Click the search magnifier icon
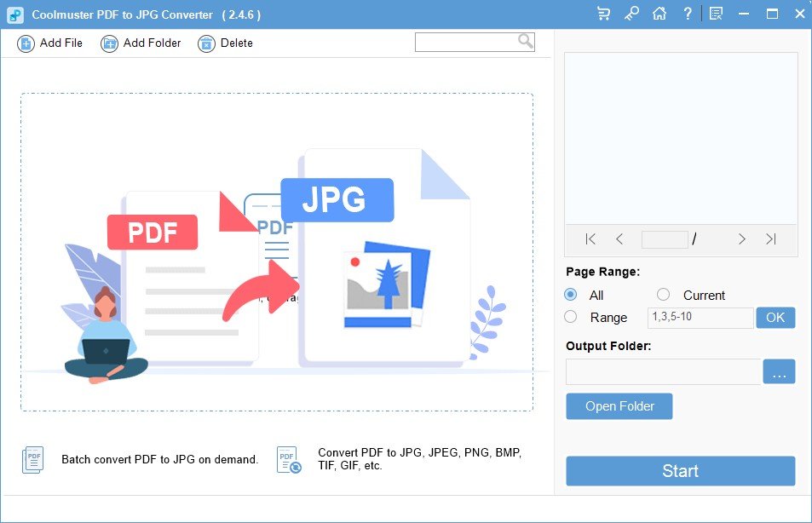The width and height of the screenshot is (812, 523). (x=525, y=41)
